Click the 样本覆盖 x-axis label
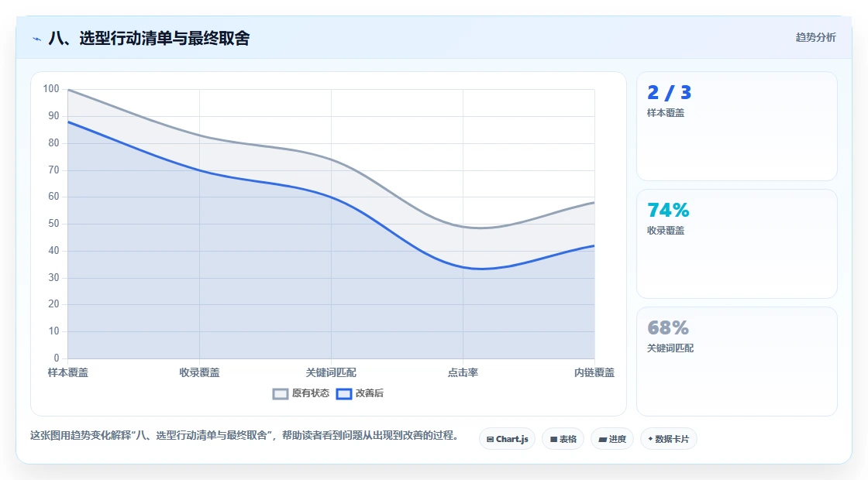The height and width of the screenshot is (480, 868). [x=68, y=372]
